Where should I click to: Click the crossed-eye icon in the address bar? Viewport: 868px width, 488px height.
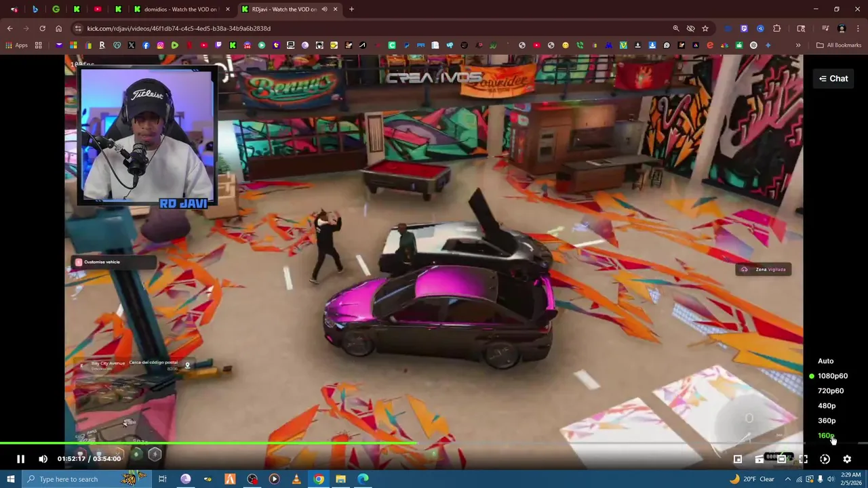[x=690, y=28]
